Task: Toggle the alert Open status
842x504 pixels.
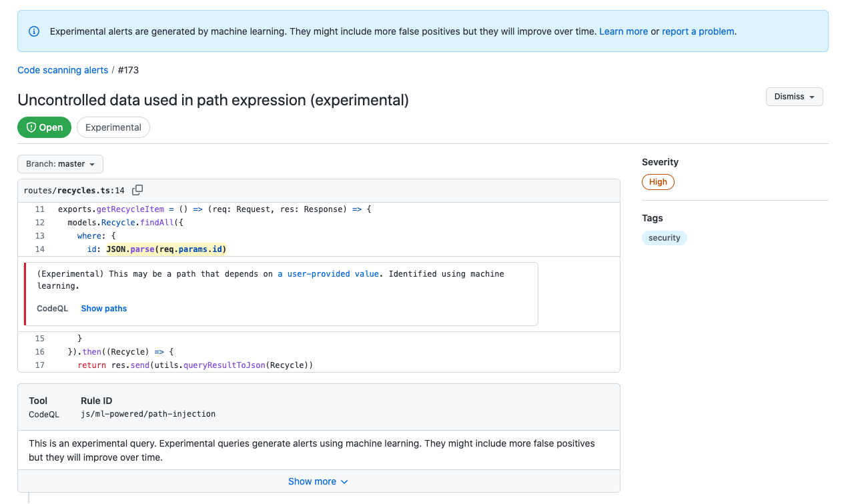Action: pos(44,127)
